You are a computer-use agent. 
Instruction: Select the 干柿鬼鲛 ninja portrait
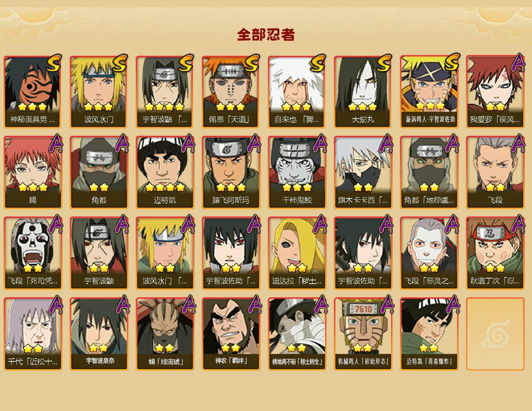pyautogui.click(x=297, y=172)
